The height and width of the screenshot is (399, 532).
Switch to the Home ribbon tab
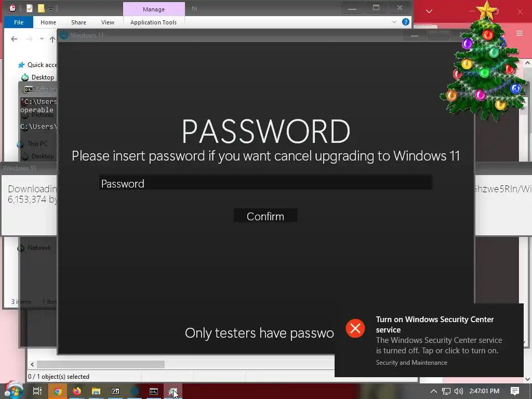click(48, 22)
